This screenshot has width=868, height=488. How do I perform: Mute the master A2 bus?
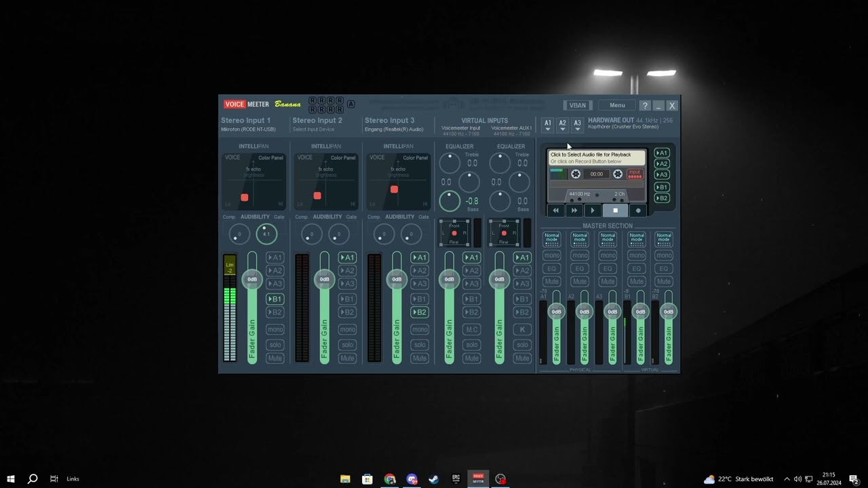[x=580, y=281]
